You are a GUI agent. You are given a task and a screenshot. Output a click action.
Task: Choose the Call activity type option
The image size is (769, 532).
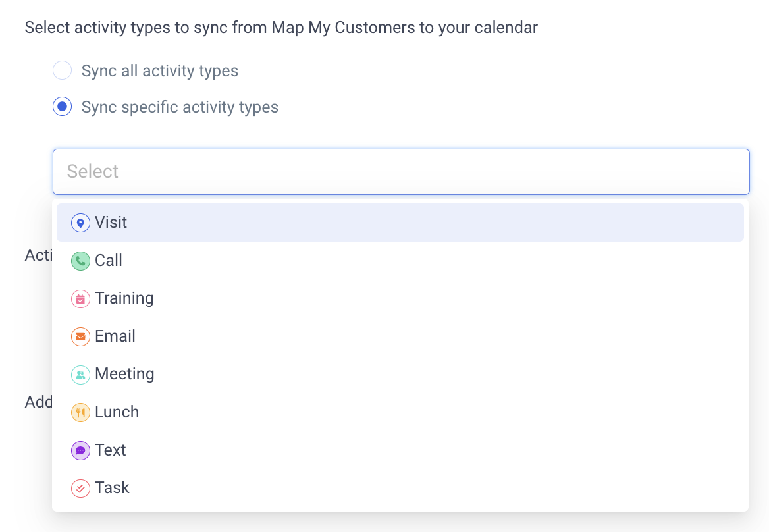click(400, 261)
